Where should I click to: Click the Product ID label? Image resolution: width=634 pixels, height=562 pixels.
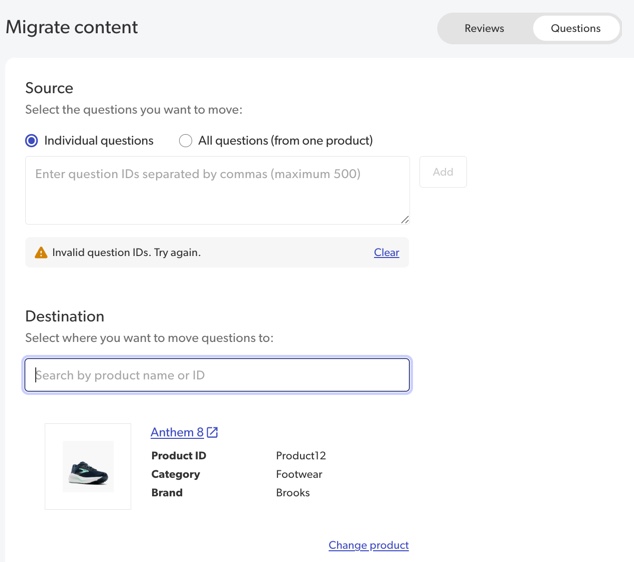[179, 456]
